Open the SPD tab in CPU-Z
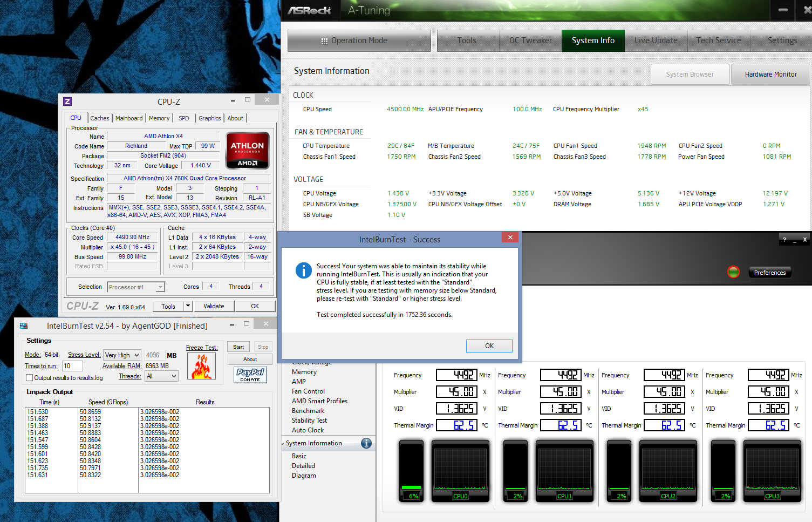 coord(184,118)
